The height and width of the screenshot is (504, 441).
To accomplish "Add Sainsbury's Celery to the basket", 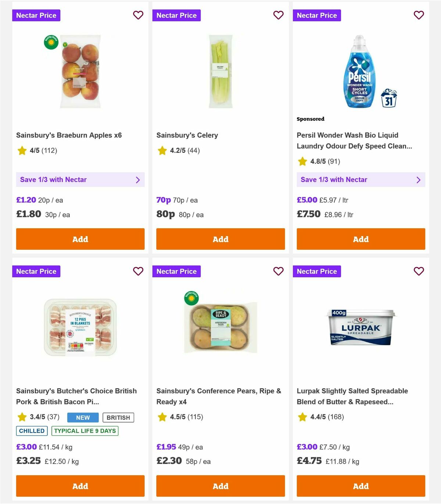I will point(220,239).
